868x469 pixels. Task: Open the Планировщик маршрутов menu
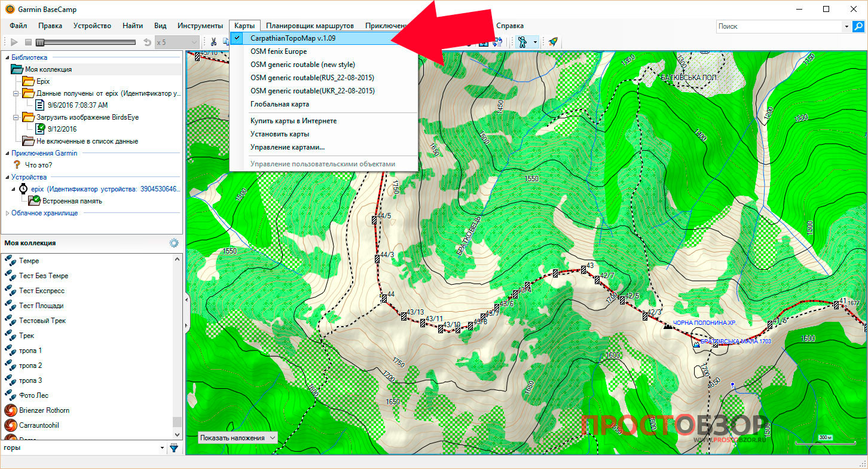tap(310, 26)
